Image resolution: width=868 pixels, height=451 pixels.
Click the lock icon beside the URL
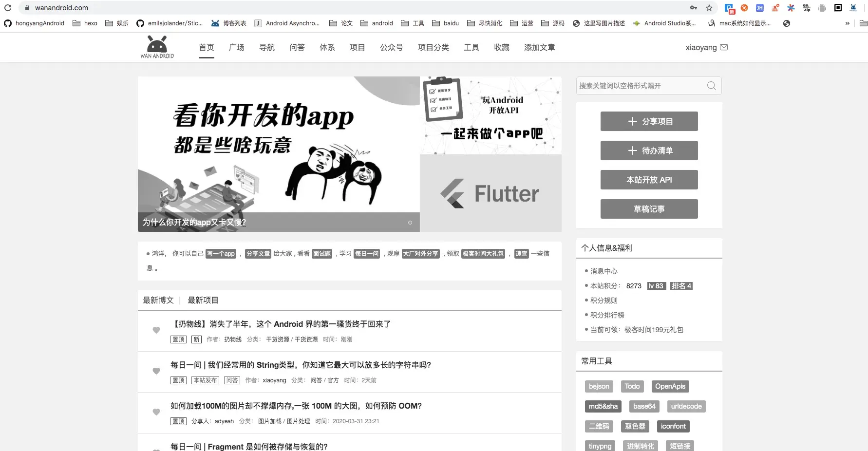click(27, 8)
